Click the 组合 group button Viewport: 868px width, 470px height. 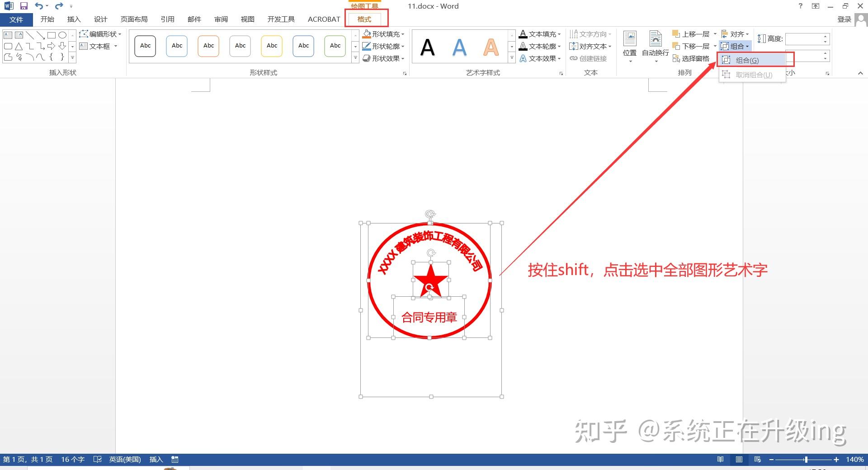coord(735,46)
